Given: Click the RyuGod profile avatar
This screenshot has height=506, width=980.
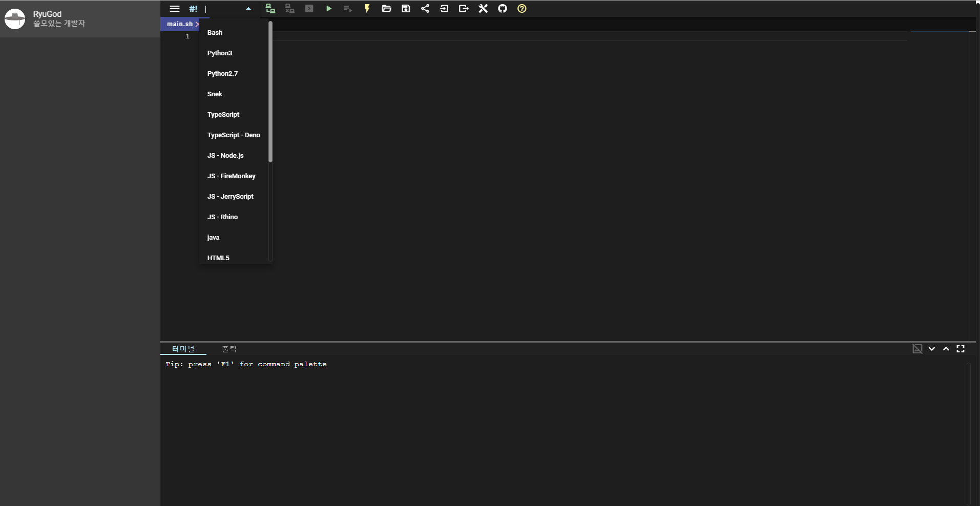Looking at the screenshot, I should (x=15, y=19).
